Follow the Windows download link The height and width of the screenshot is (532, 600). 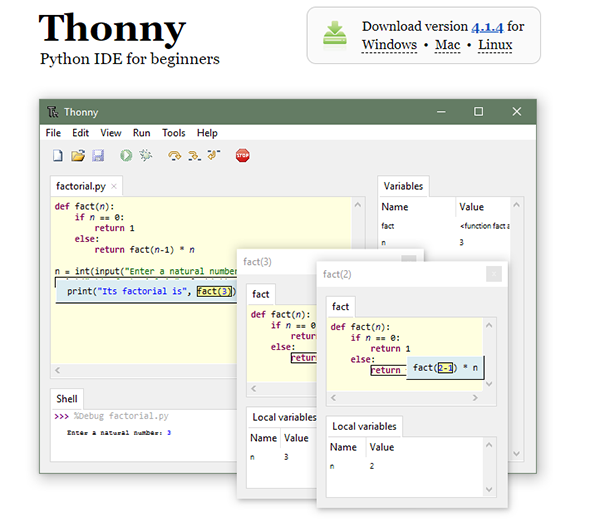389,45
